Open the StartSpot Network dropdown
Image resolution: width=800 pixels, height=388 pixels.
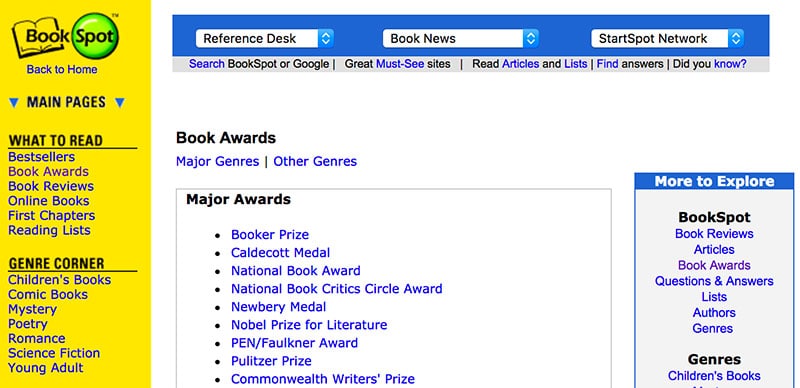pyautogui.click(x=667, y=39)
